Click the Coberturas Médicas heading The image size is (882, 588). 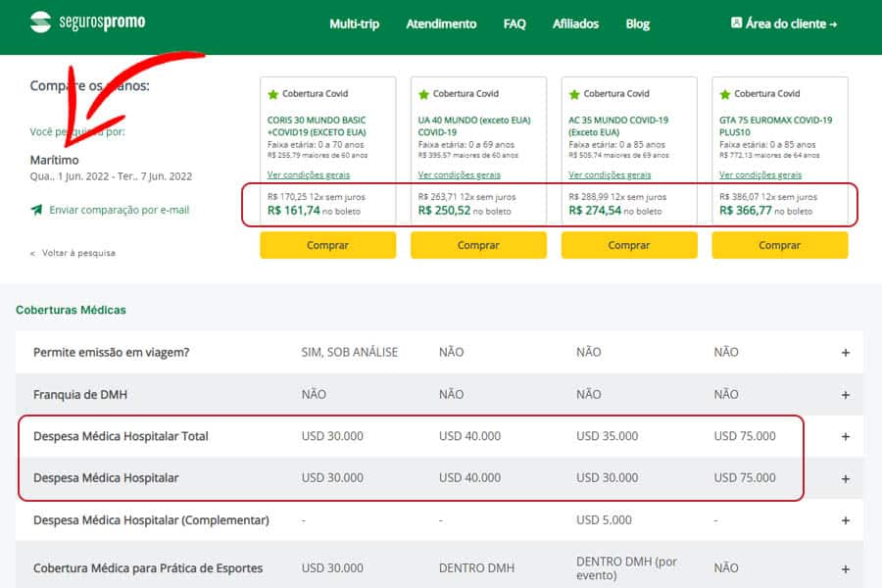71,310
